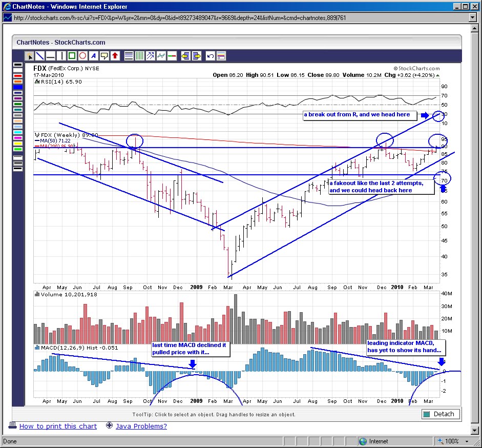
Task: Select the green rectangle shape tool
Action: [x=72, y=56]
